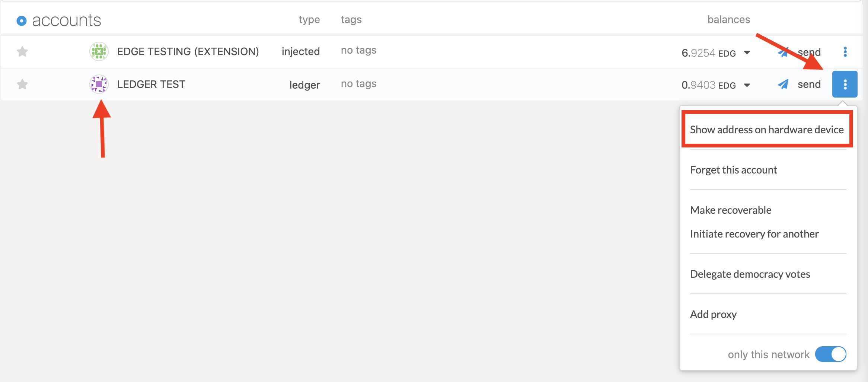Close the LEDGER TEST three-dot menu
Viewport: 868px width, 382px height.
tap(845, 85)
